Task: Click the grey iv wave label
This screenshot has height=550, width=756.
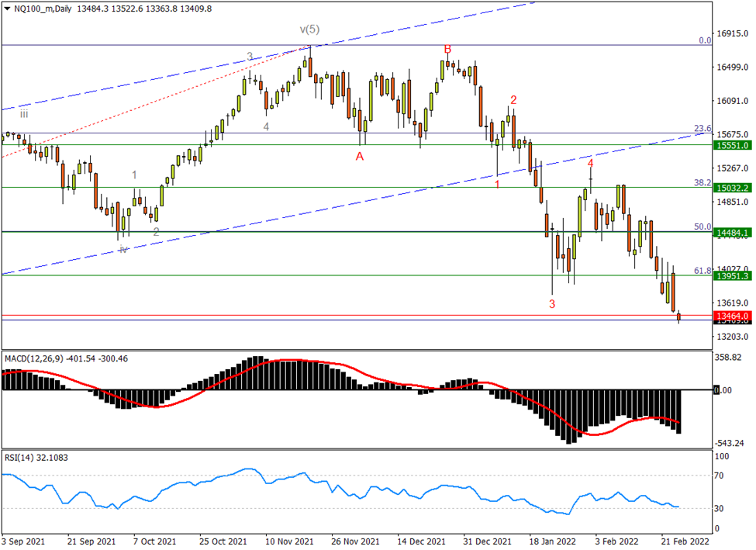Action: [x=123, y=250]
